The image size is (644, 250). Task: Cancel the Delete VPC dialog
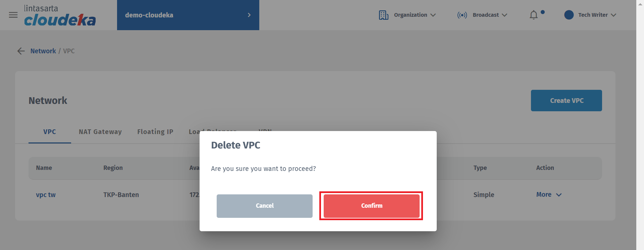tap(265, 206)
